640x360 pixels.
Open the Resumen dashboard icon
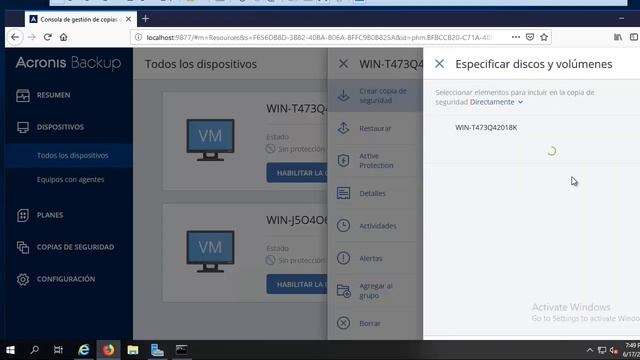23,95
